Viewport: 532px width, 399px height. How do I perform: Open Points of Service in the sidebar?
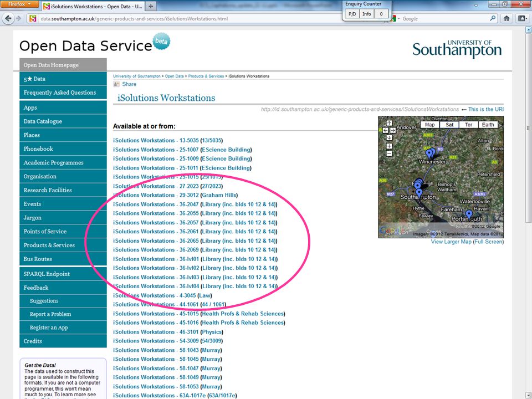(x=63, y=232)
